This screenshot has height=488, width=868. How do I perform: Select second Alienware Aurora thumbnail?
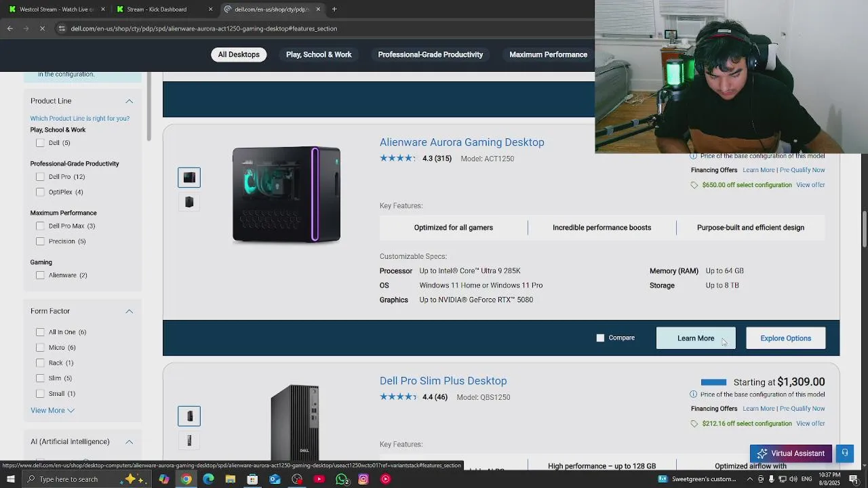coord(189,202)
